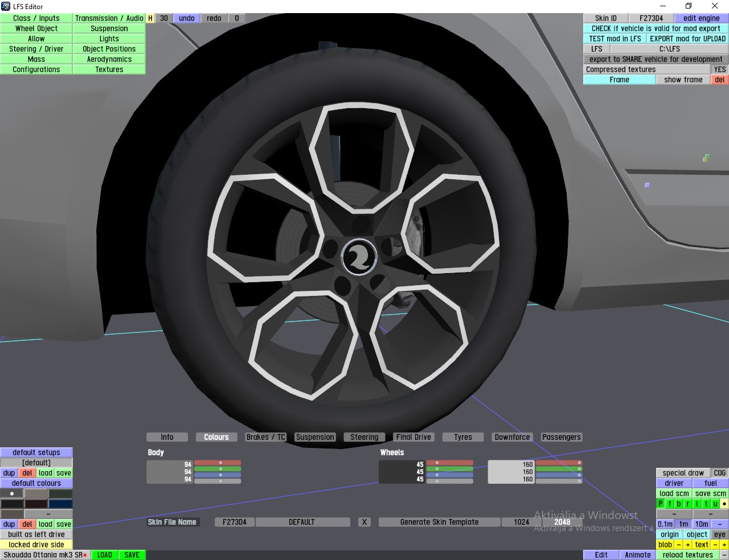Select the 10m grid size

click(702, 524)
